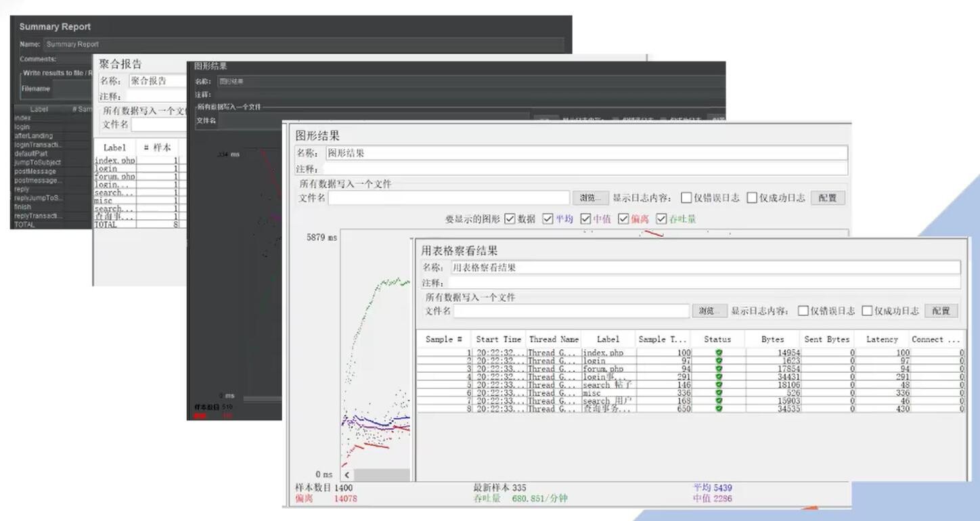Click the green status icon in sample row 8
This screenshot has height=521, width=980.
tap(718, 409)
